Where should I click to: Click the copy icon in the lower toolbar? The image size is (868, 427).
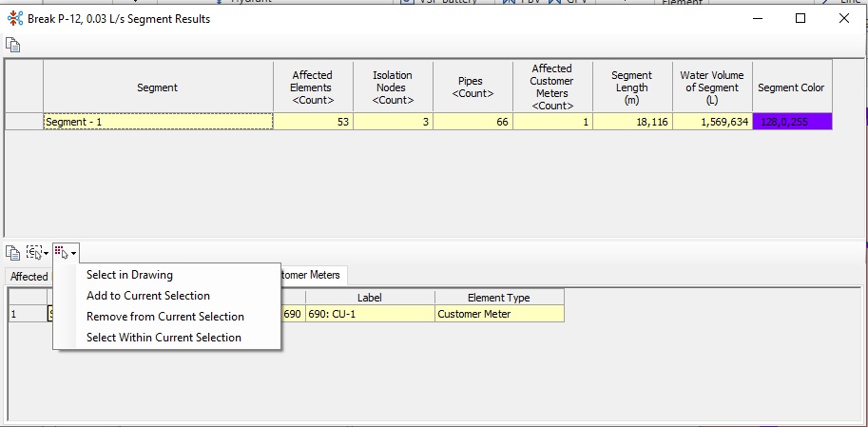click(12, 253)
